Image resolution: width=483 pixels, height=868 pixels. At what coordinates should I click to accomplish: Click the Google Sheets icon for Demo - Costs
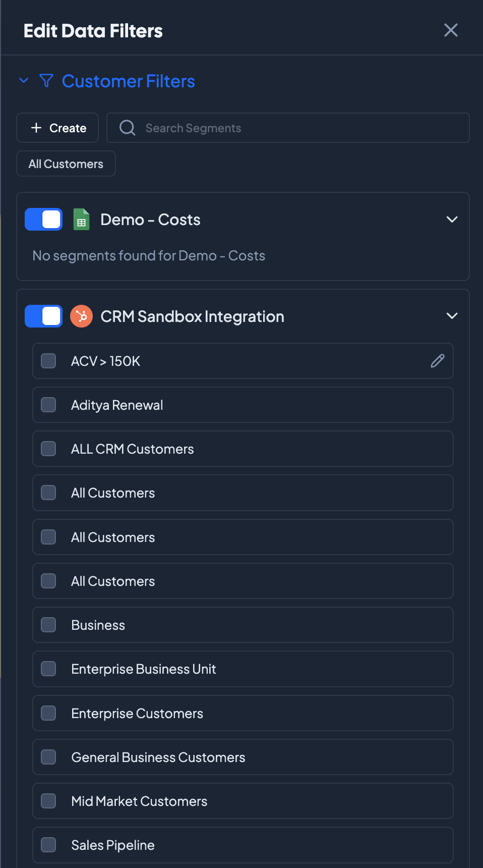coord(81,220)
